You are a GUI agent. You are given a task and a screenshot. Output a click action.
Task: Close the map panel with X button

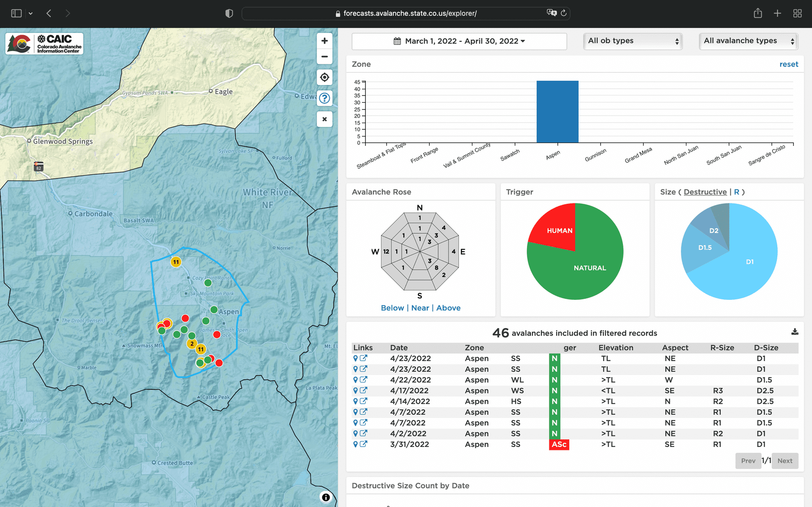tap(324, 119)
